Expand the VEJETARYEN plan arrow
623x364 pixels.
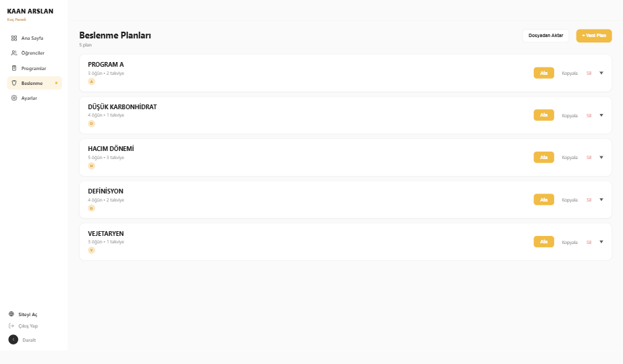coord(601,242)
